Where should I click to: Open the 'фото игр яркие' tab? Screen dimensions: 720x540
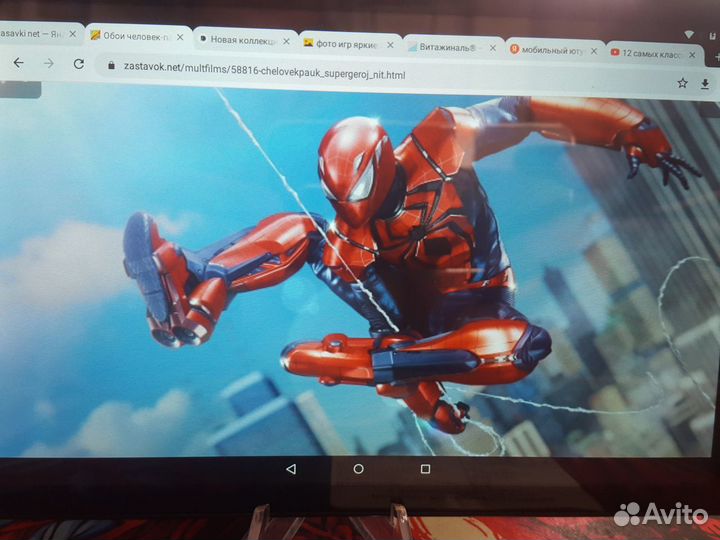coord(343,43)
